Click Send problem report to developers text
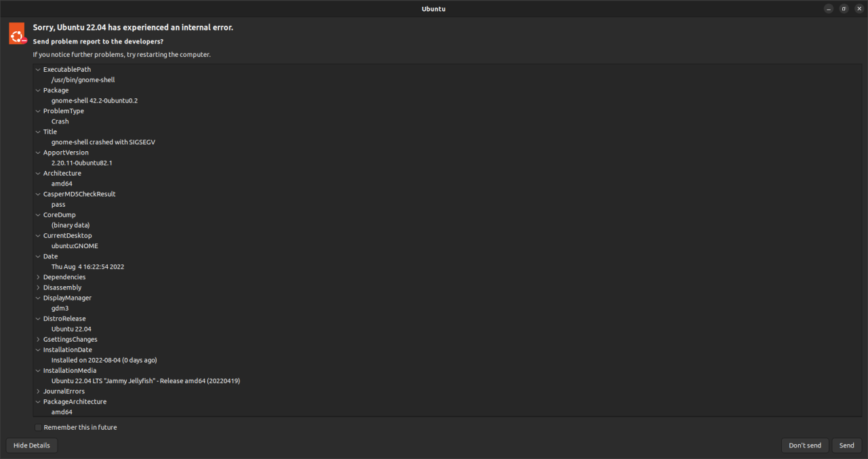Viewport: 868px width, 459px height. [98, 41]
